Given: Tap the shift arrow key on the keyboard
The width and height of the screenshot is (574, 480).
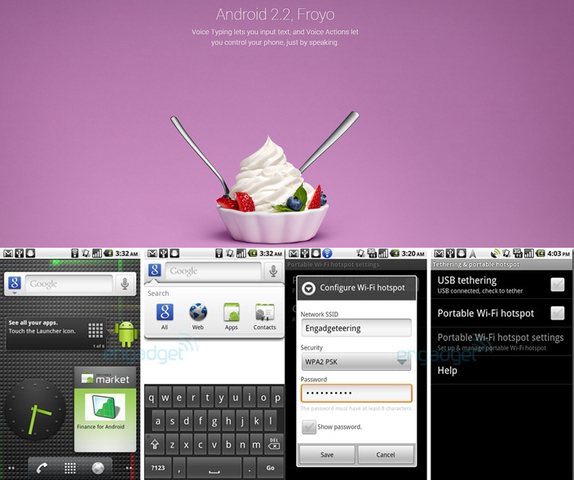Looking at the screenshot, I should click(154, 444).
